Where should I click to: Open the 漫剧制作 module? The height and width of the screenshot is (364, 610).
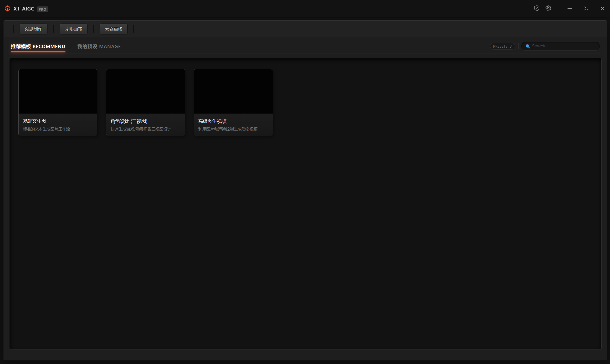(34, 29)
